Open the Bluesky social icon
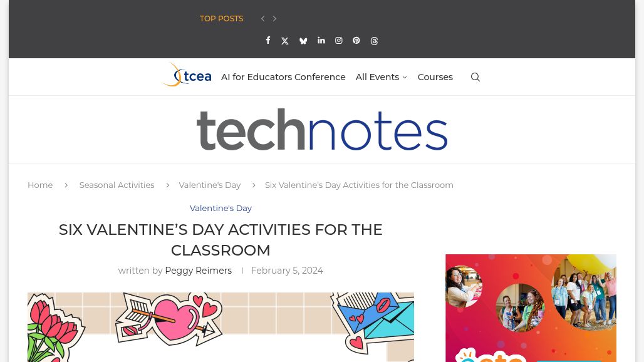644x362 pixels. click(303, 41)
